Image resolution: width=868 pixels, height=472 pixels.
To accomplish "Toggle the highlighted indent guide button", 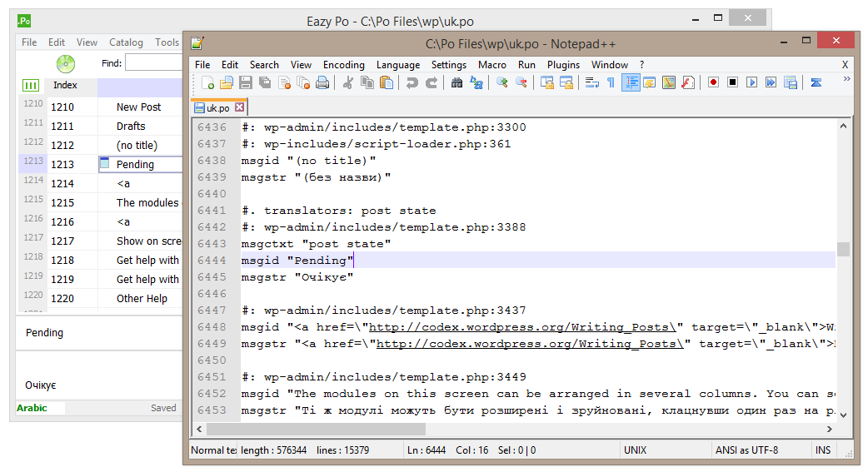I will (631, 82).
